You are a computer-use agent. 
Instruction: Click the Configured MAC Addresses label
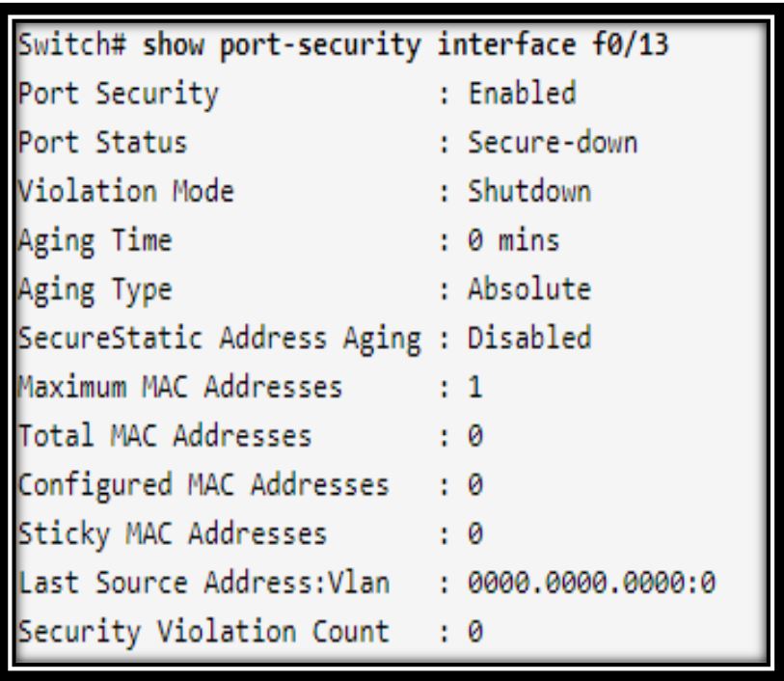(x=203, y=486)
